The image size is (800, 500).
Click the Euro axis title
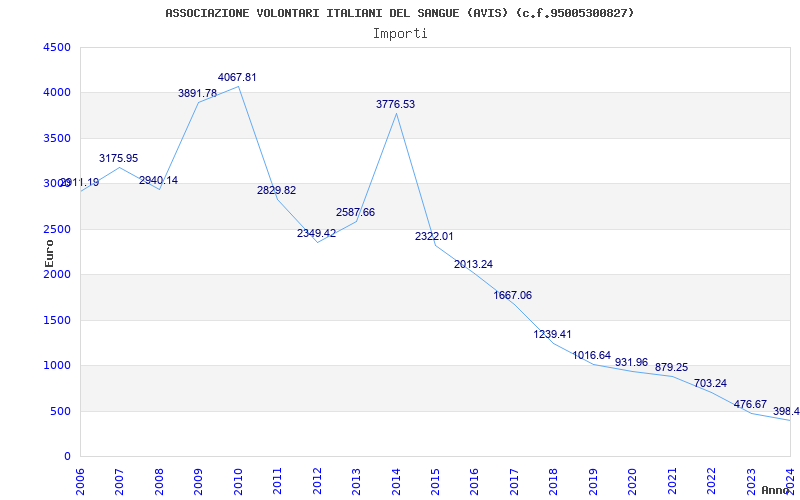pos(49,254)
